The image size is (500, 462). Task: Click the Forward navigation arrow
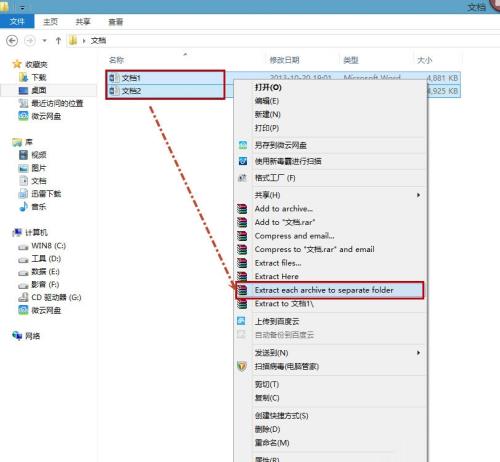(x=30, y=41)
